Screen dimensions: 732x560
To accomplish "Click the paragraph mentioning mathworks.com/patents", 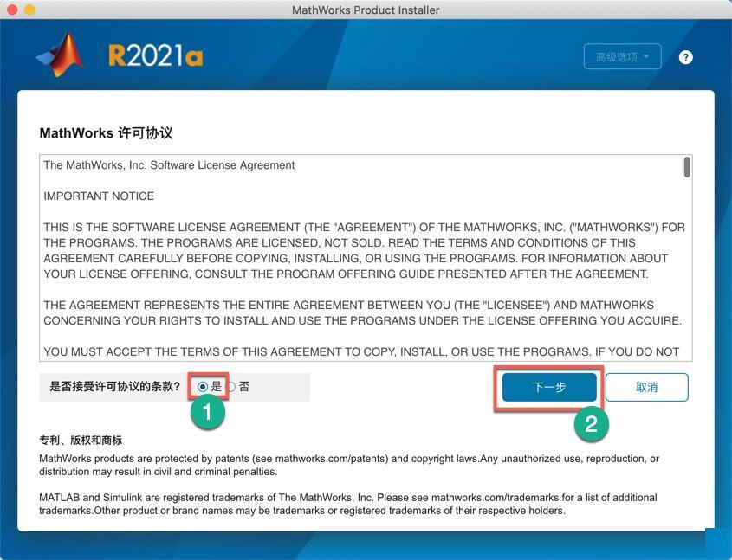I will [349, 465].
